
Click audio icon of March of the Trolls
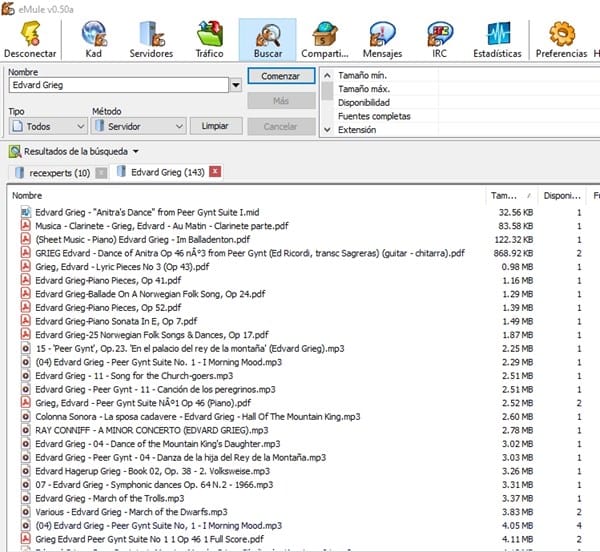coord(26,498)
